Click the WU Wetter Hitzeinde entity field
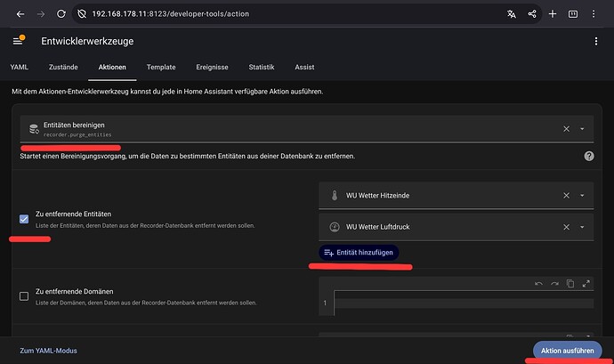 (x=456, y=196)
